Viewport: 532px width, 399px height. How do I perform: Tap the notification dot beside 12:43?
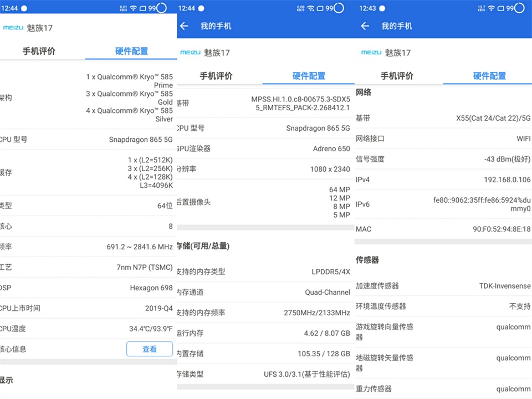tap(382, 8)
